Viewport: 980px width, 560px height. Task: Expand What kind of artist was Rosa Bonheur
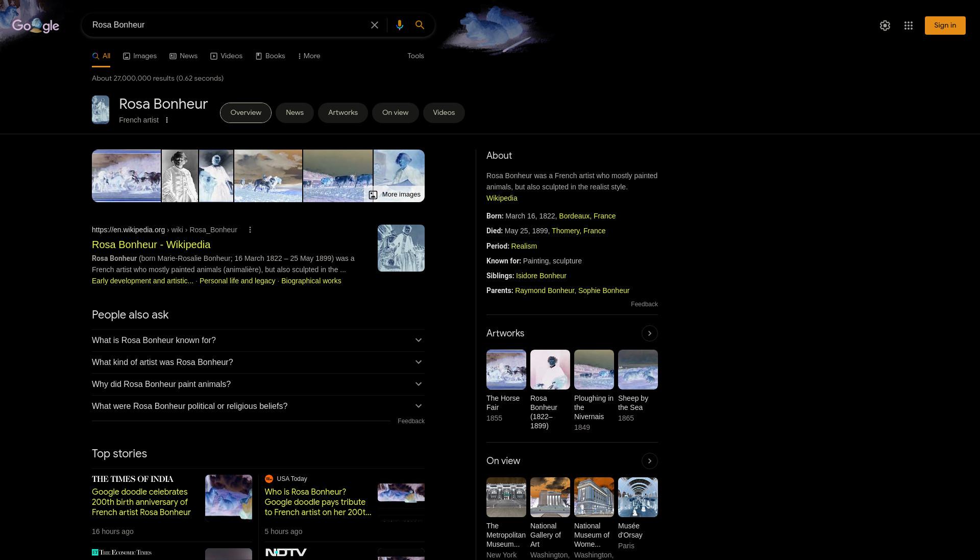click(x=258, y=362)
